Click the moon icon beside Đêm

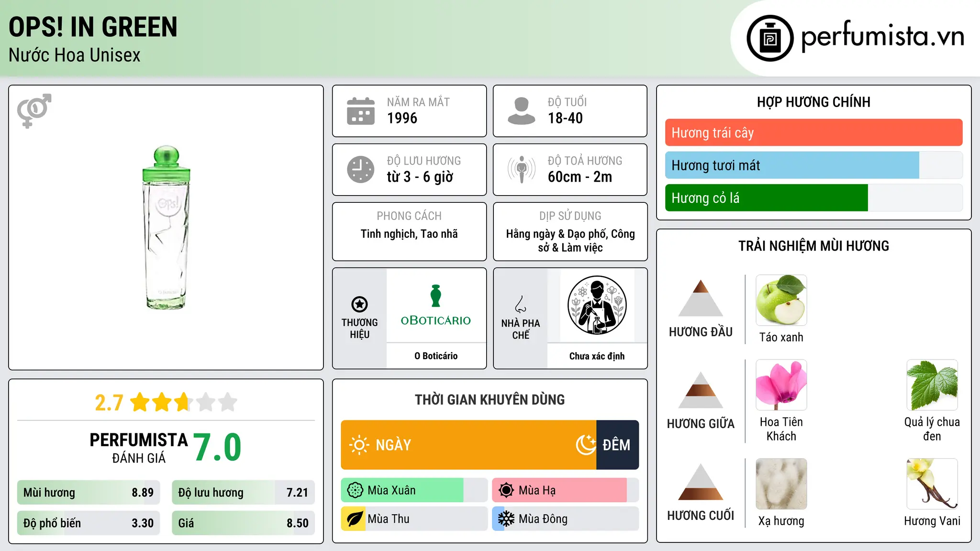586,445
